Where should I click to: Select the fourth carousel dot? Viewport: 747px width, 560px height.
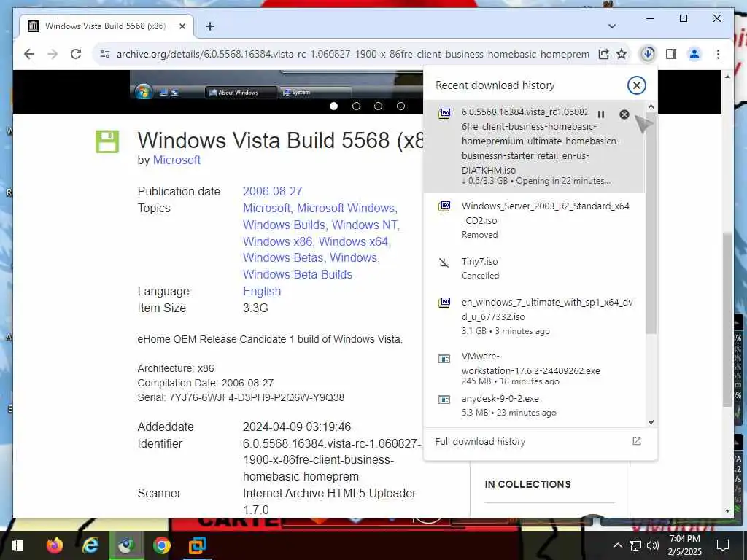pyautogui.click(x=400, y=106)
